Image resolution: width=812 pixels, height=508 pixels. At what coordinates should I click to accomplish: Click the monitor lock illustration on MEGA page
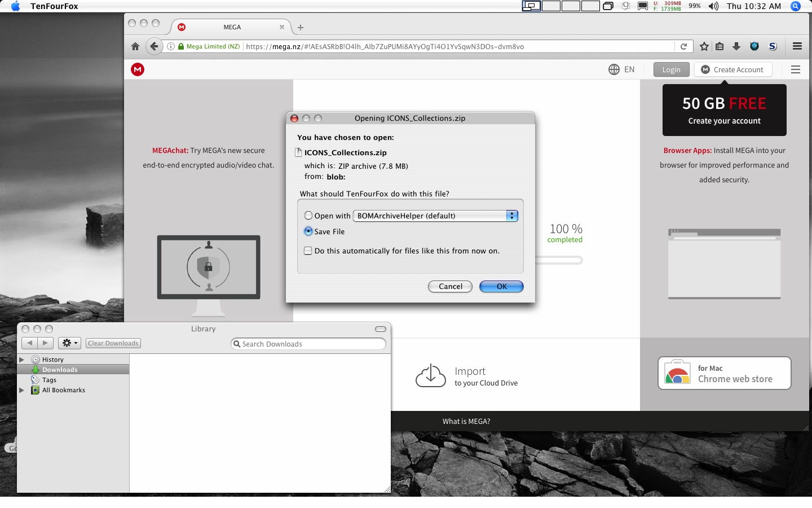pos(209,275)
